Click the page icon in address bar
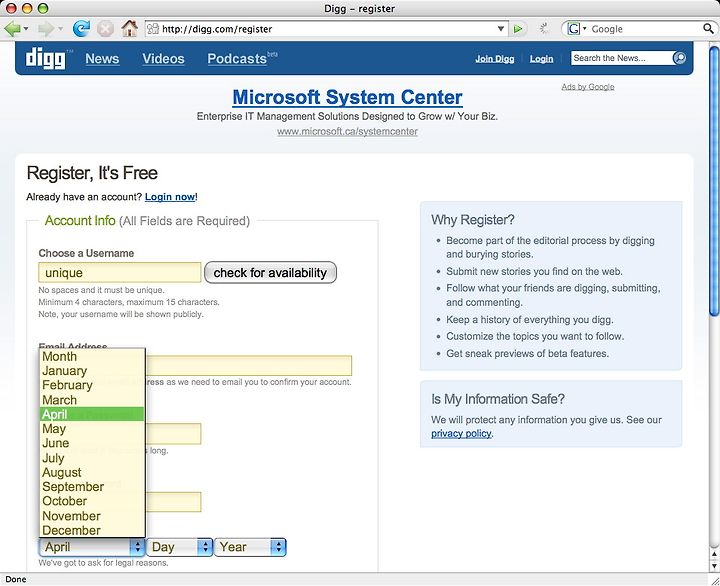The image size is (720, 586). (x=152, y=29)
